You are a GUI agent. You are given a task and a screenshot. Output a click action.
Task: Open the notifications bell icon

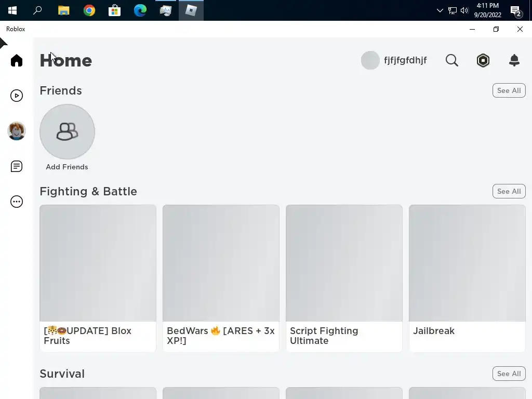(x=514, y=60)
